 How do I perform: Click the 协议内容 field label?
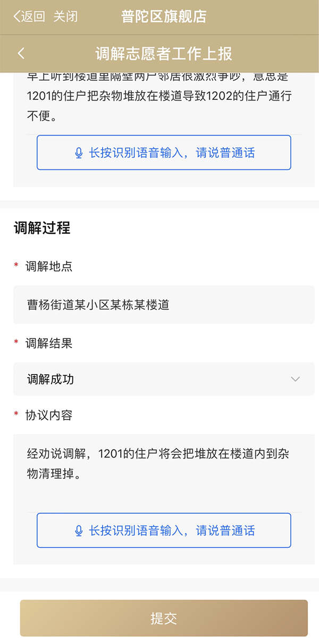[x=49, y=416]
